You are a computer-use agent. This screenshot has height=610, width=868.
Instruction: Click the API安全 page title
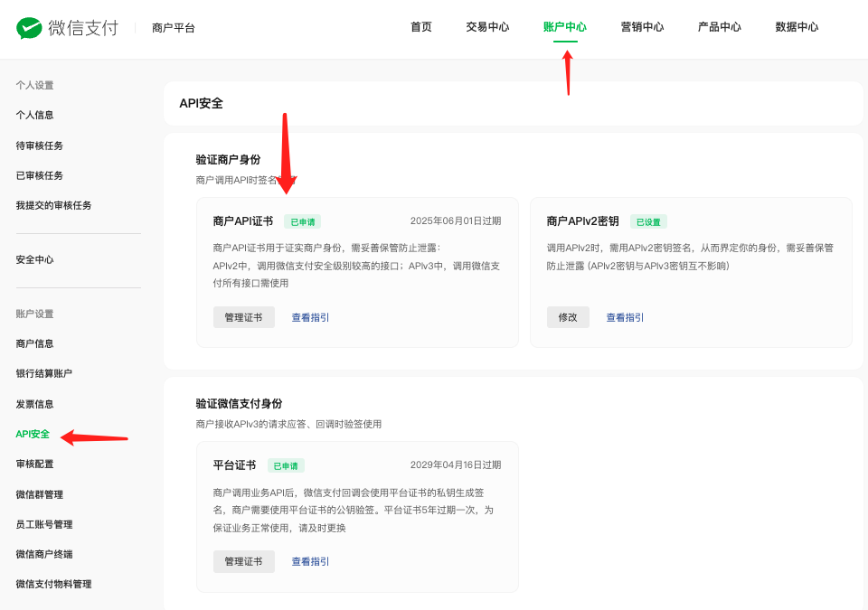pyautogui.click(x=201, y=104)
